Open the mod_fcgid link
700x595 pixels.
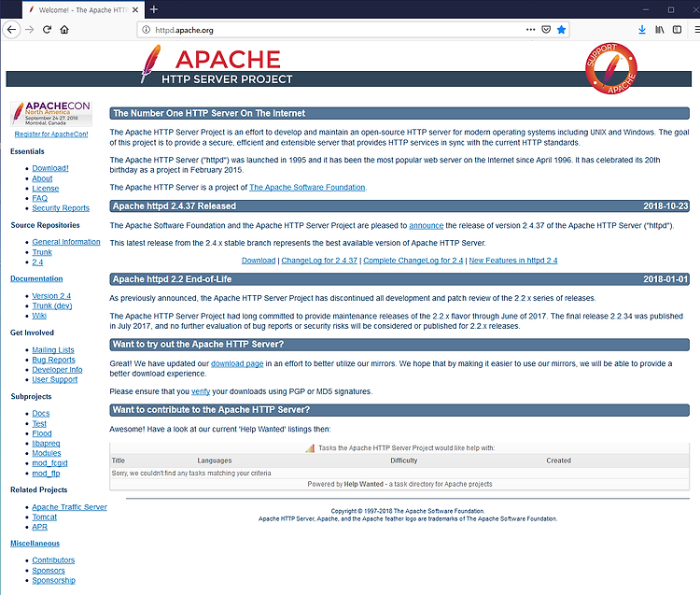(x=50, y=463)
